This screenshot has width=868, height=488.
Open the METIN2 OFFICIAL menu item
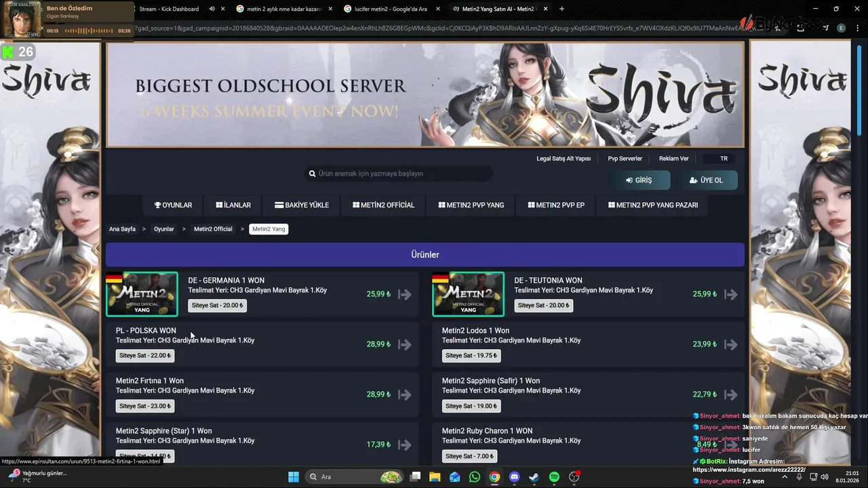383,205
